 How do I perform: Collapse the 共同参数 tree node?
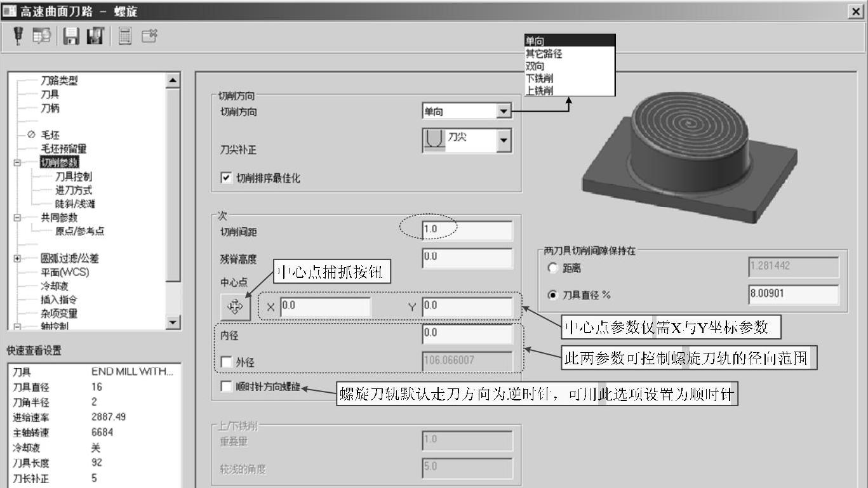pyautogui.click(x=17, y=217)
